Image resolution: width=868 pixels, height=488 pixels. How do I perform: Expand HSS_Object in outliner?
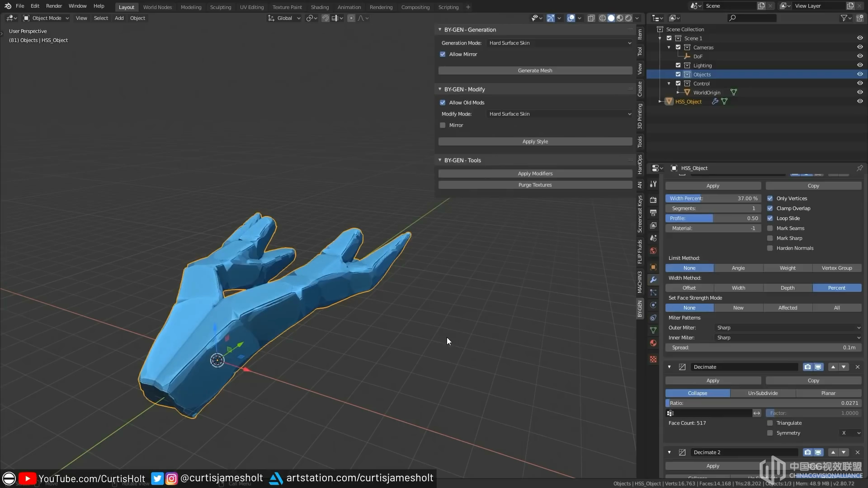point(660,102)
